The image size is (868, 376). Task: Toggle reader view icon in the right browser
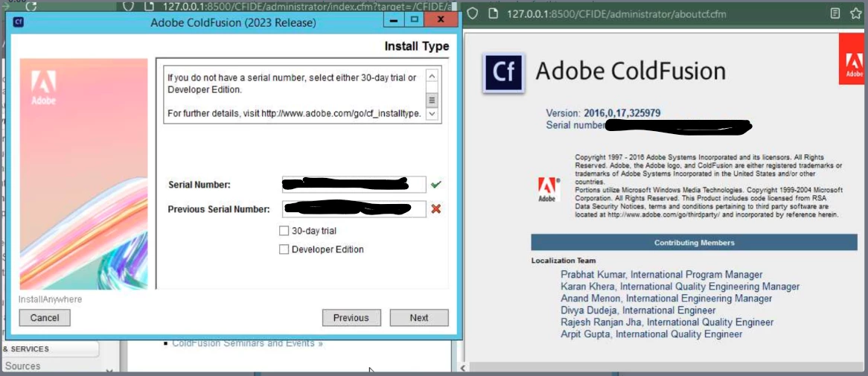[835, 13]
